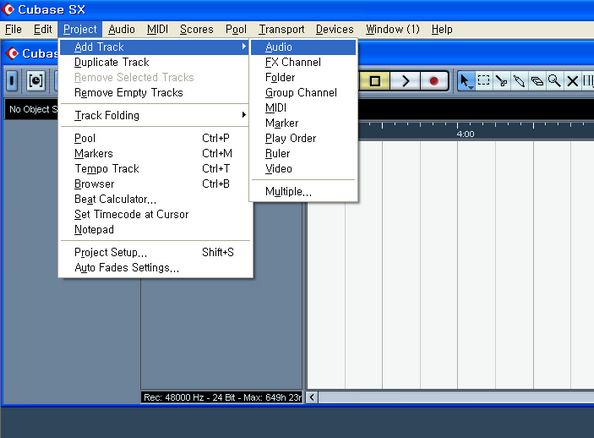The height and width of the screenshot is (438, 594).
Task: Add a Marker track
Action: point(303,123)
